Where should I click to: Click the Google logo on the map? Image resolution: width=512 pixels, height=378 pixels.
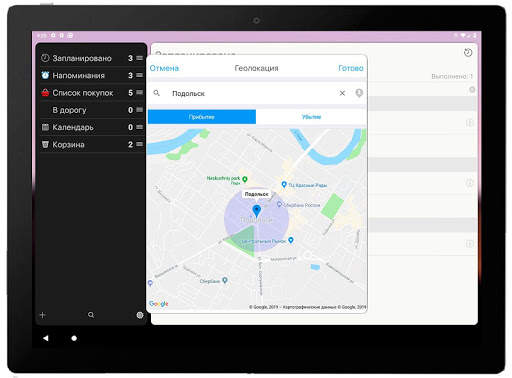159,304
